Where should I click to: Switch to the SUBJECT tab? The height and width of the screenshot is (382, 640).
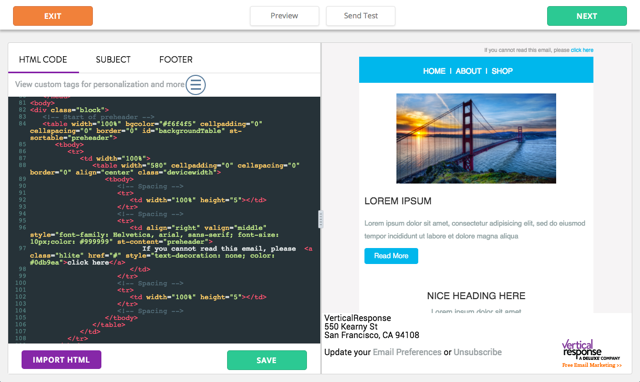113,60
